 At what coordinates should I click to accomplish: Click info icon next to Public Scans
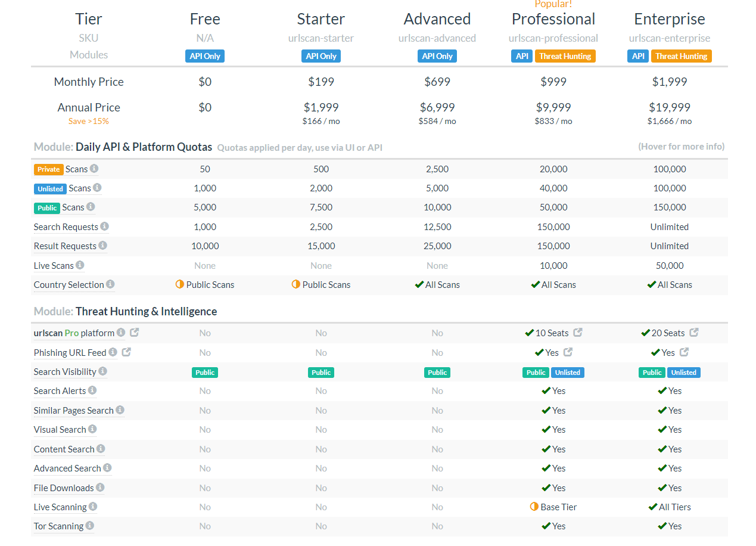pos(91,207)
